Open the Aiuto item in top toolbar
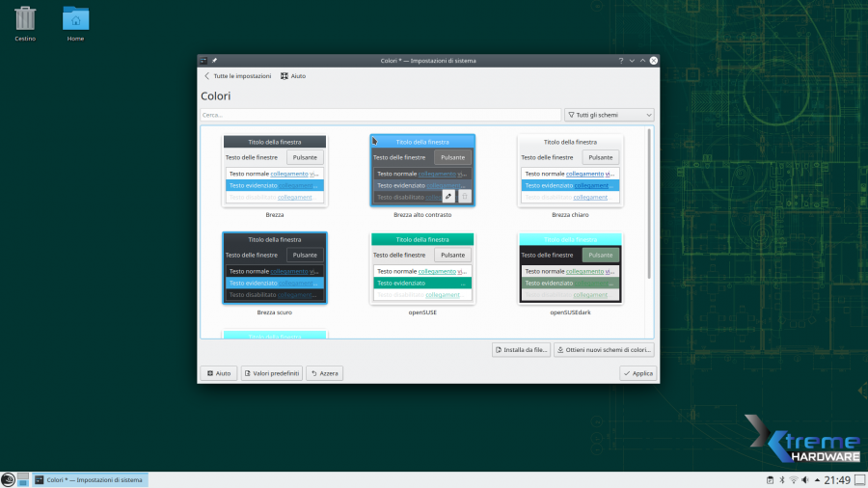868x488 pixels. click(292, 76)
